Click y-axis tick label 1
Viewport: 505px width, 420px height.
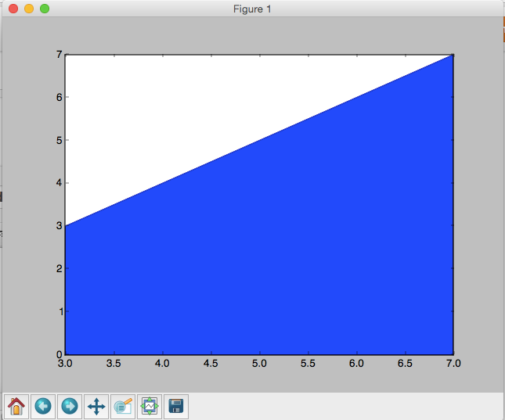click(x=60, y=311)
